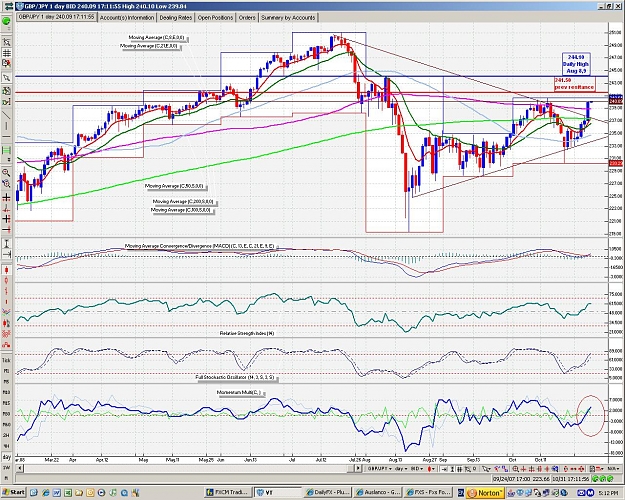Switch chart style to hollow candlestick icon
This screenshot has height=500, width=625.
coord(6,281)
